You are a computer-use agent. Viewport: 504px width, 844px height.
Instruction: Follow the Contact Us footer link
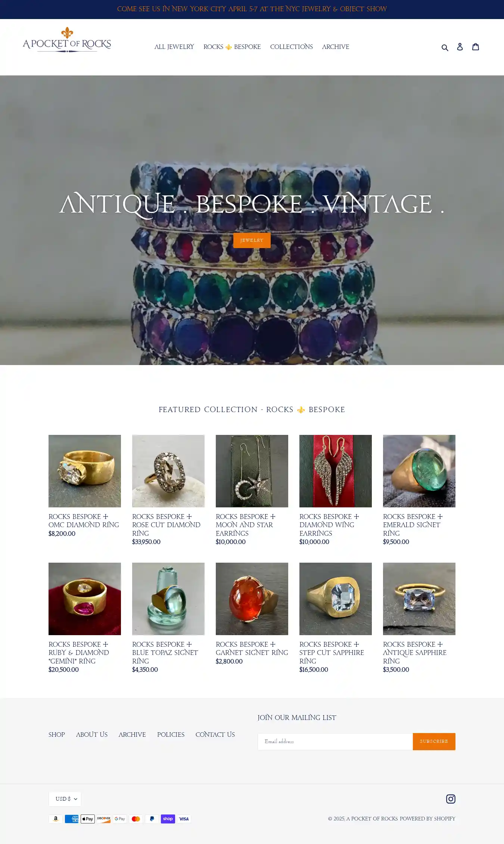(x=215, y=735)
